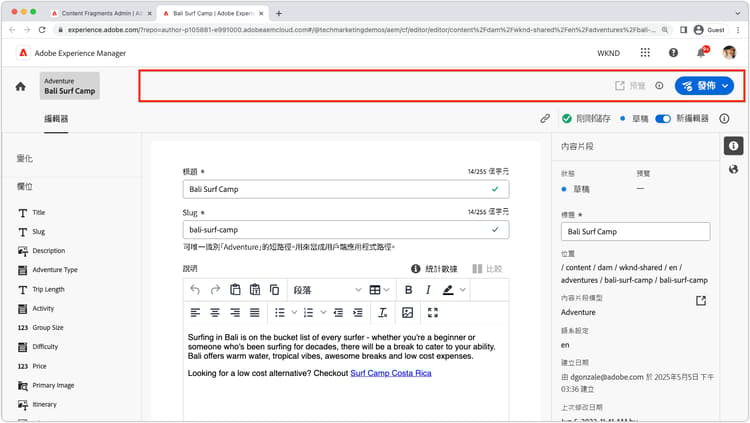Expand the table options chevron
This screenshot has height=423, width=750.
tap(386, 289)
